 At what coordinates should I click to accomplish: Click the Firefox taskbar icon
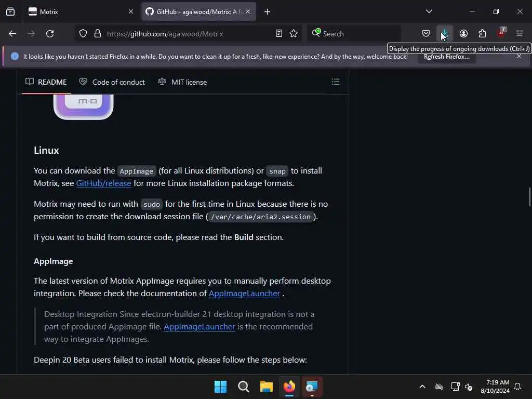pyautogui.click(x=289, y=387)
